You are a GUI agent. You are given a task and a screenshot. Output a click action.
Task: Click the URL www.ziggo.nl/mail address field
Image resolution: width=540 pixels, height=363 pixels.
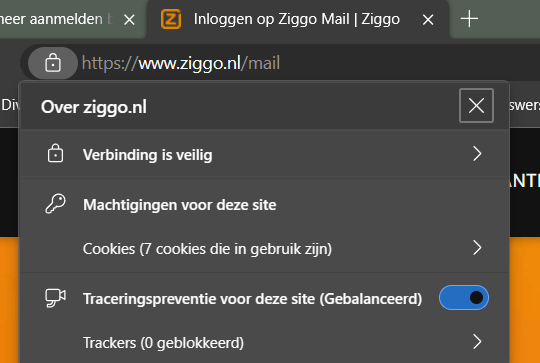click(181, 63)
